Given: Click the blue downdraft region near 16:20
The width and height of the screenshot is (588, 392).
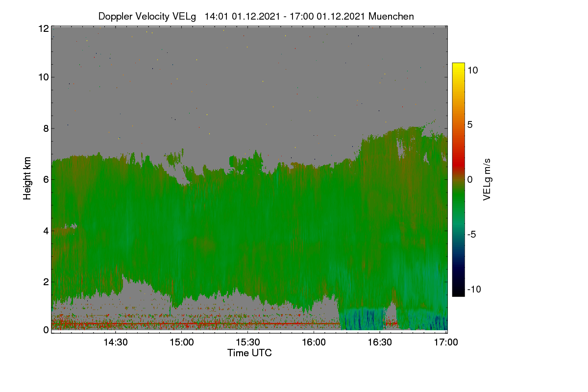Looking at the screenshot, I should click(x=363, y=318).
